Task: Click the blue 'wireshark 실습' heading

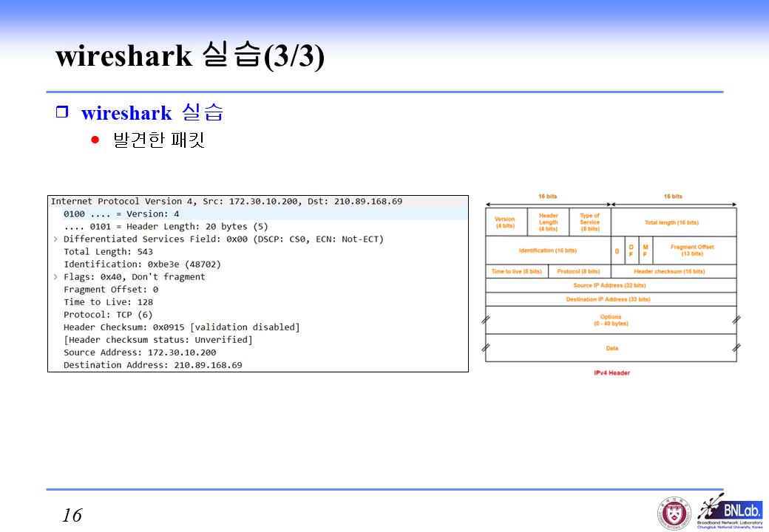Action: (152, 112)
